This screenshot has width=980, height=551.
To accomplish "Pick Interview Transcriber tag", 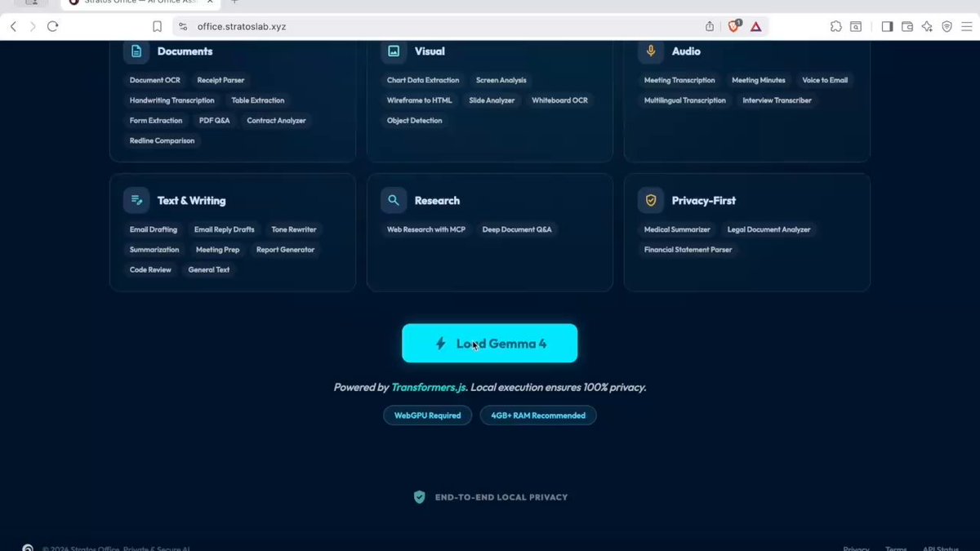I will [777, 100].
